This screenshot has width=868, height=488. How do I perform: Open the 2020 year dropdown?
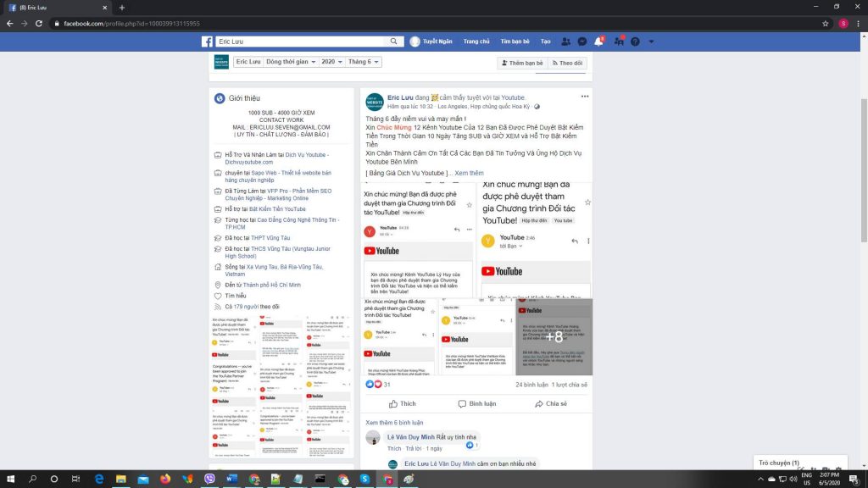tap(331, 61)
